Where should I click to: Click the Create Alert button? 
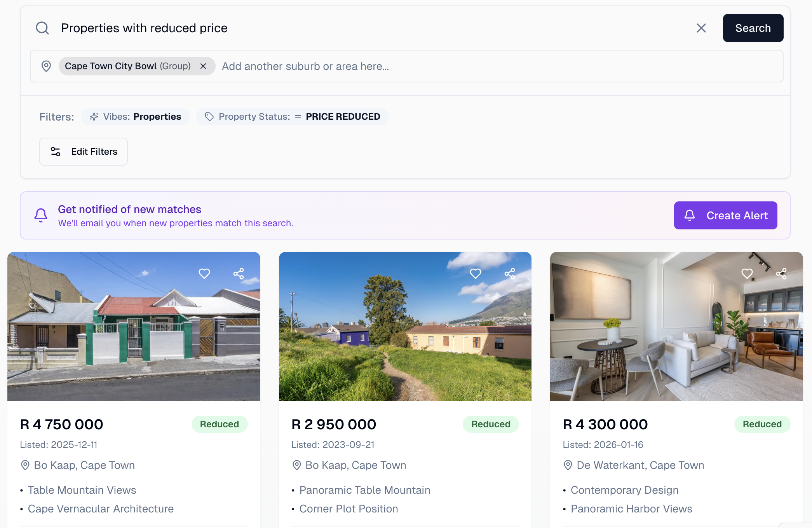pyautogui.click(x=725, y=215)
